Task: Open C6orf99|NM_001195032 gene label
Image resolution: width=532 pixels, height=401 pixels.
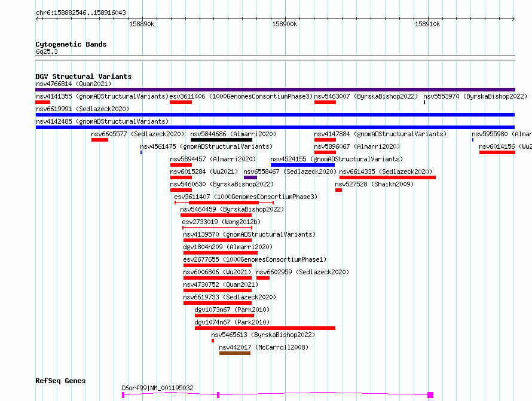Action: click(157, 388)
